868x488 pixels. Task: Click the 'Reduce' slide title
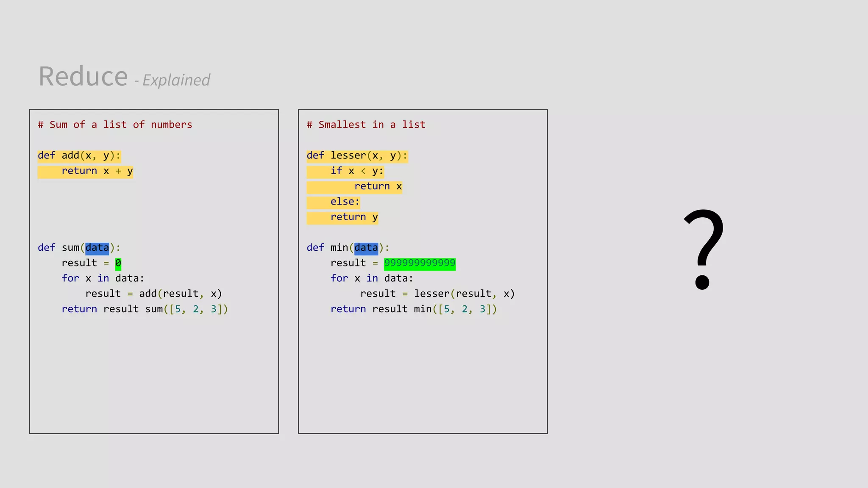coord(83,77)
